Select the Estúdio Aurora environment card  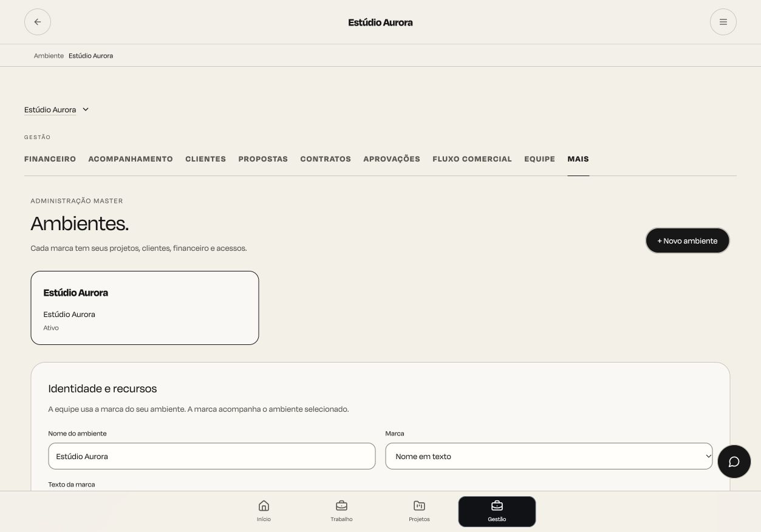pyautogui.click(x=145, y=308)
